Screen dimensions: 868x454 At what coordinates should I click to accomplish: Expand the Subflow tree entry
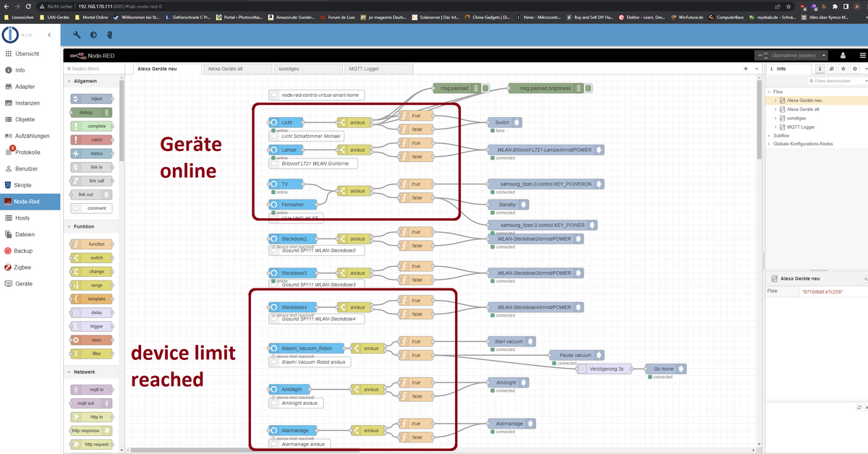pyautogui.click(x=770, y=135)
